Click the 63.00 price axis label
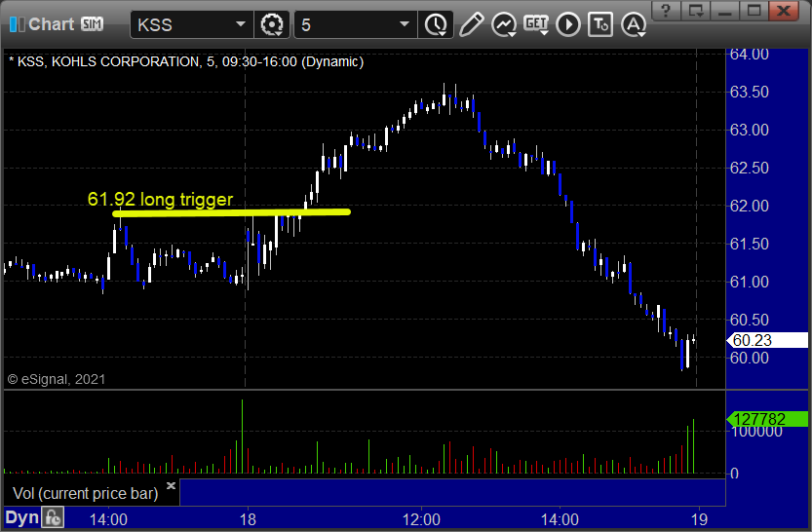812x532 pixels. pyautogui.click(x=749, y=130)
